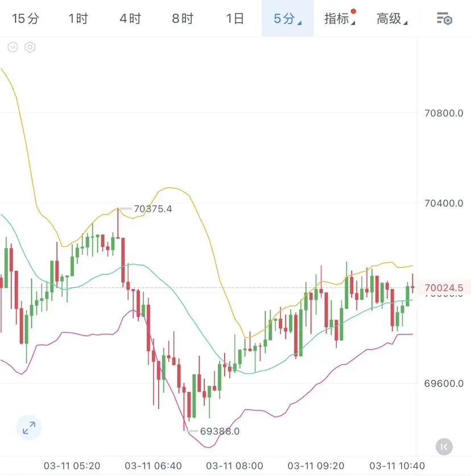Click the 03-11 10:40 time label
This screenshot has width=471, height=476.
[x=397, y=466]
